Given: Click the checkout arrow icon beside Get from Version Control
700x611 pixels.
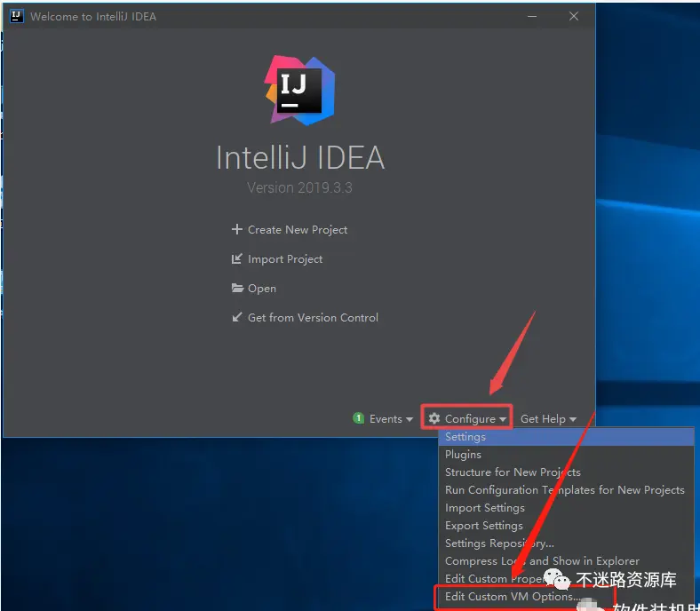Looking at the screenshot, I should click(236, 317).
